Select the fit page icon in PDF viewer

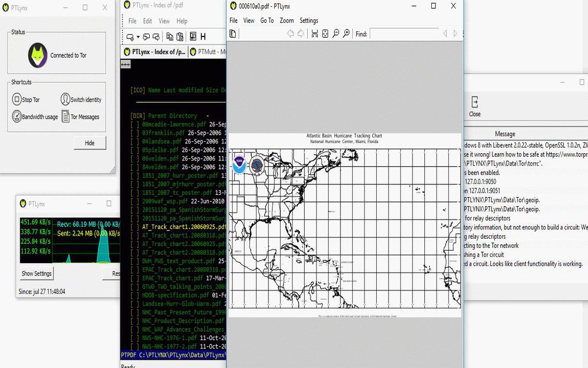tap(325, 34)
